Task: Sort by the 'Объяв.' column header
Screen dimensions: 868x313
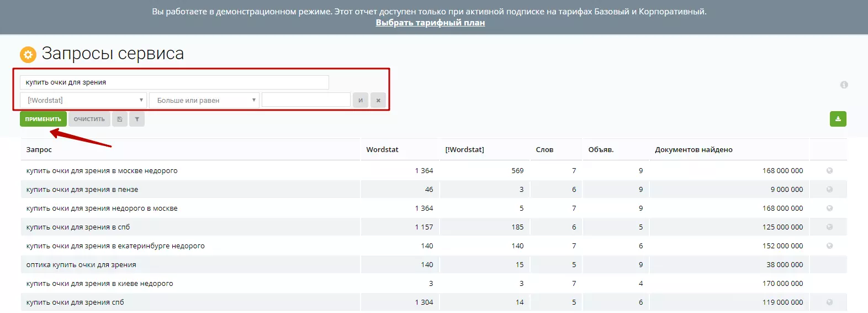Action: (601, 150)
